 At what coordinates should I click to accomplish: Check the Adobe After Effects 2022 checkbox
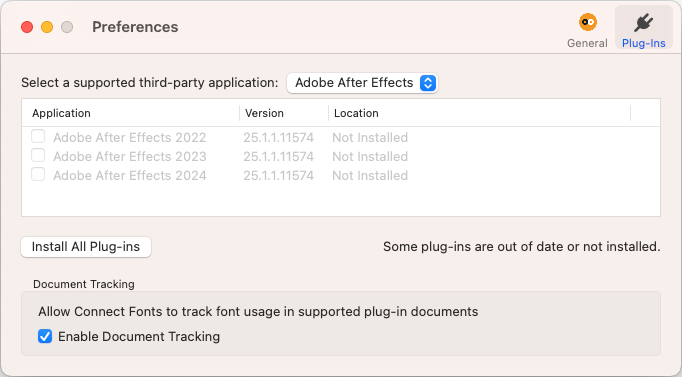[x=38, y=137]
